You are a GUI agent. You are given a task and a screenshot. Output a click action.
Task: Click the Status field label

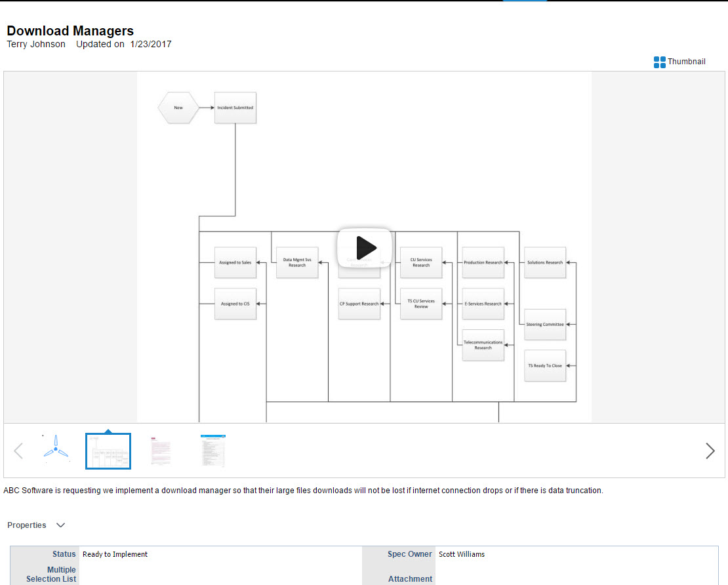(x=64, y=554)
